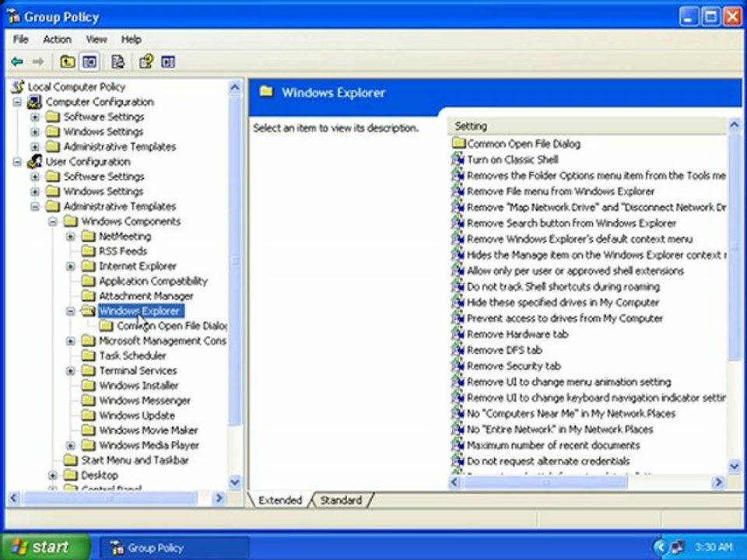Click policy icon beside Remove Hardware tab
The height and width of the screenshot is (560, 747).
tap(458, 334)
